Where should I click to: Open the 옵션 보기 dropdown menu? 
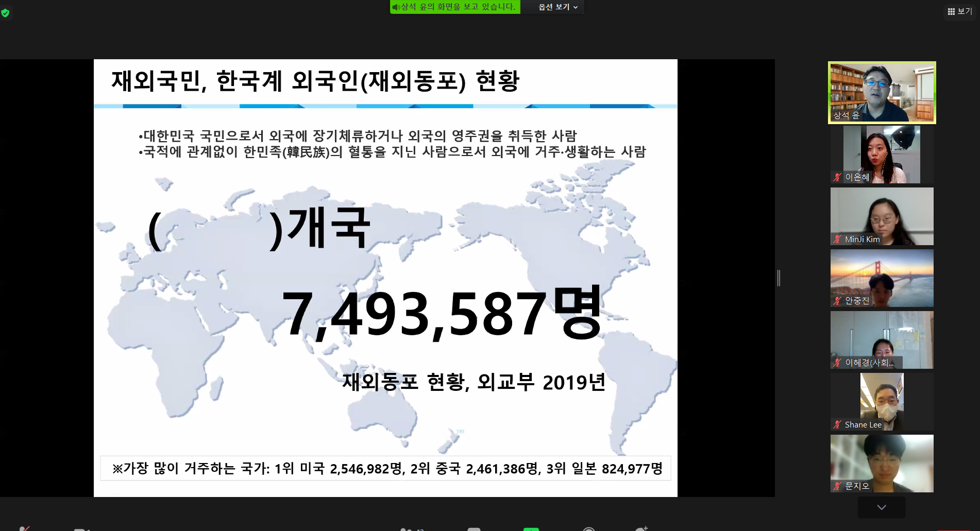click(x=558, y=7)
